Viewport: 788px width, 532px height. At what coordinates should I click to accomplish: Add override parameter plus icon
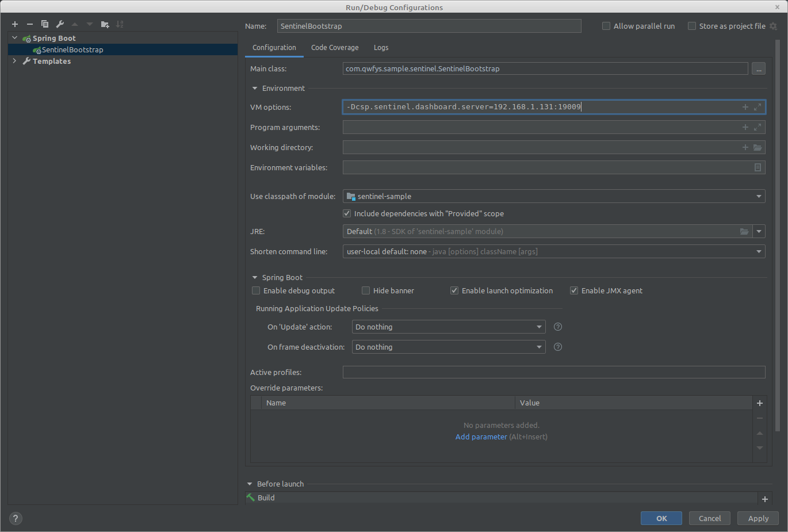tap(760, 403)
